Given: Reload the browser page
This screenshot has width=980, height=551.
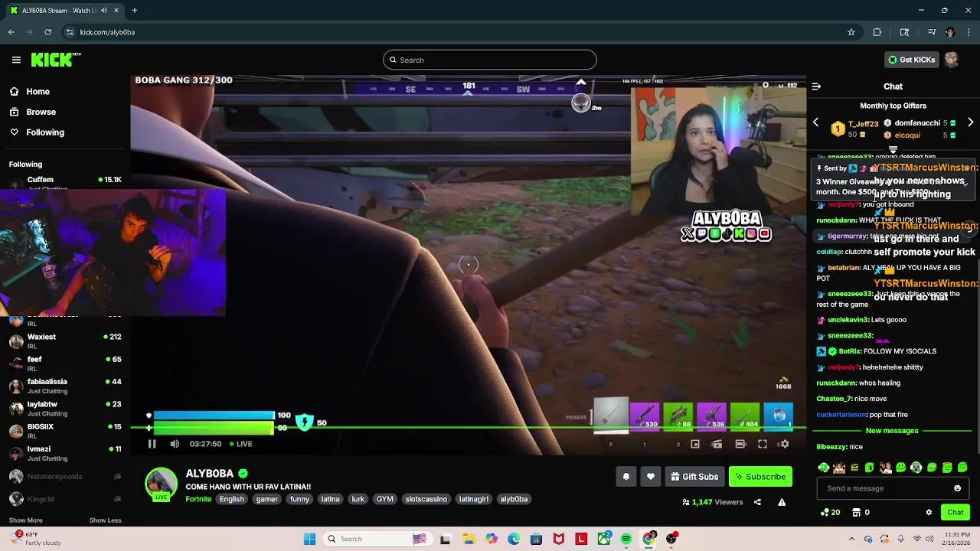Looking at the screenshot, I should 47,32.
